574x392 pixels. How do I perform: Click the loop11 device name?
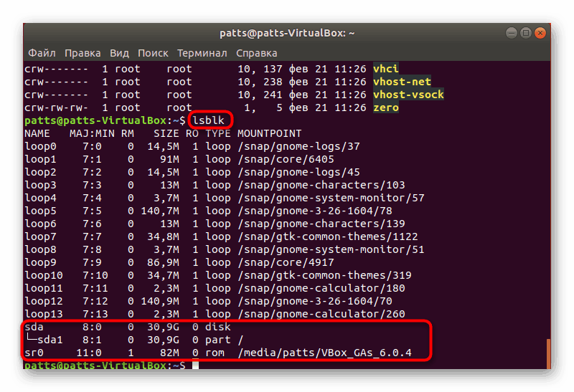click(44, 288)
